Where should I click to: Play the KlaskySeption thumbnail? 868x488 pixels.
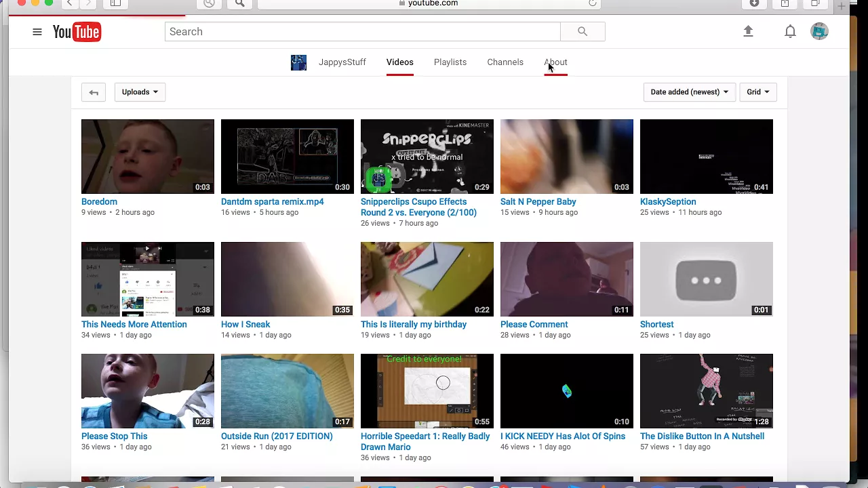tap(707, 157)
